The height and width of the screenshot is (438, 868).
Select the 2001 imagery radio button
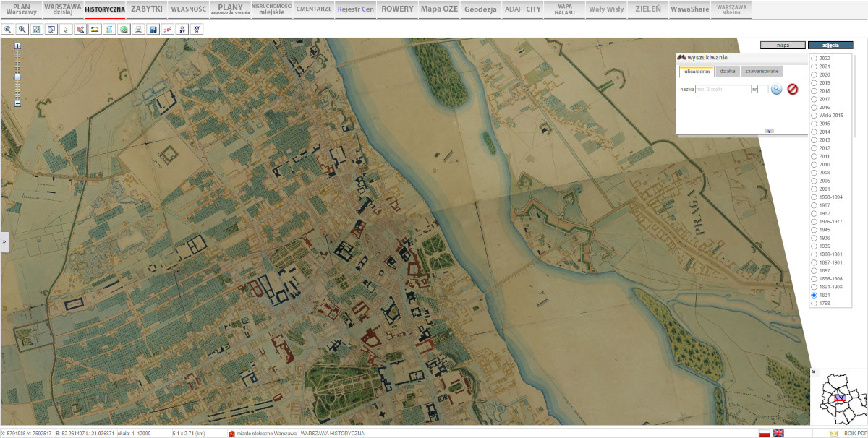814,189
